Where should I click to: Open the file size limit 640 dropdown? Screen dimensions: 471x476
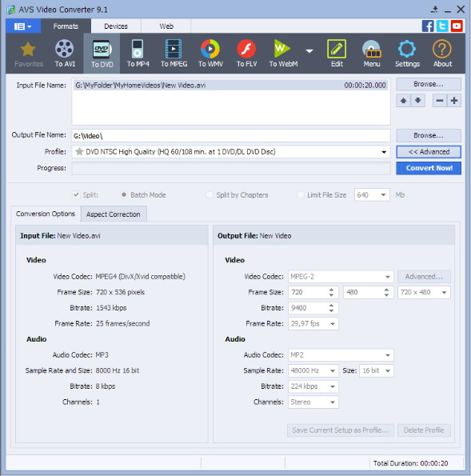(372, 195)
